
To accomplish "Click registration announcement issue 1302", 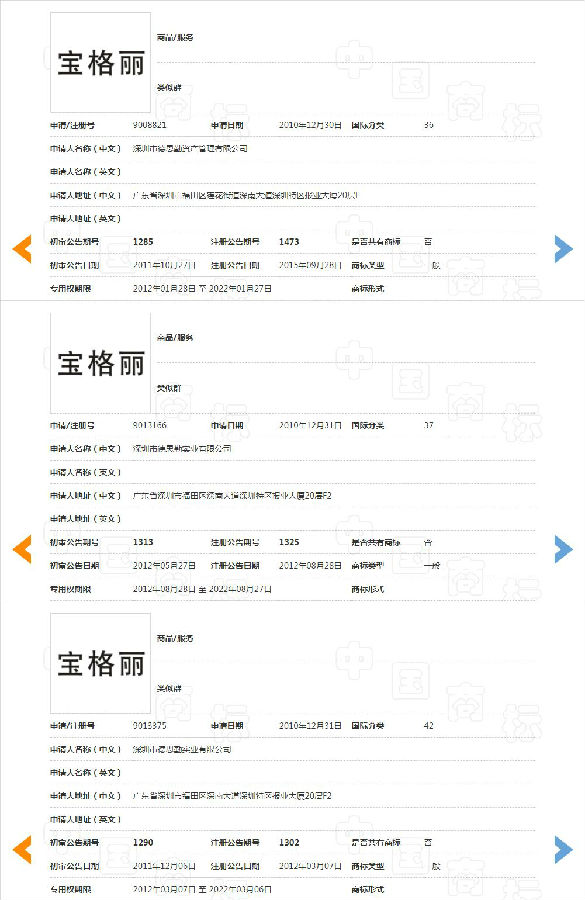I will point(289,843).
